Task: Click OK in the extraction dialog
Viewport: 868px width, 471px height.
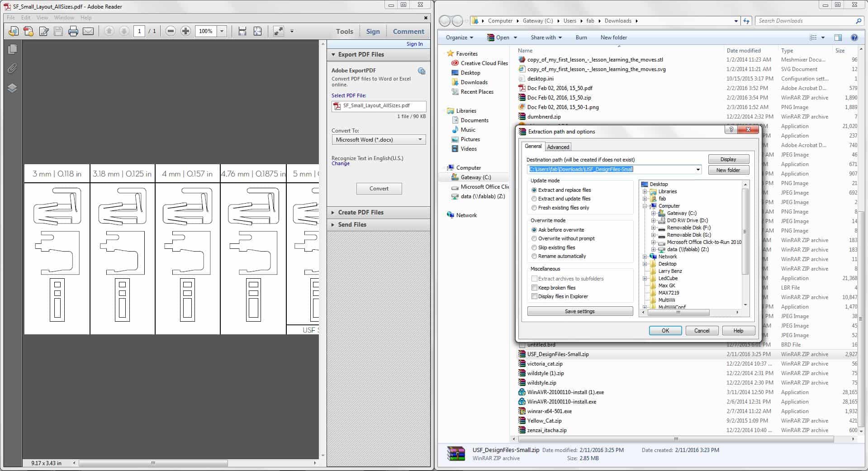Action: click(x=665, y=331)
